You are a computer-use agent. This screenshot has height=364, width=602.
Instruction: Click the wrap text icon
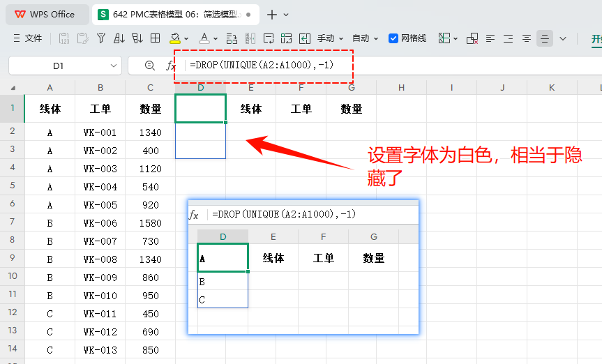click(x=269, y=38)
